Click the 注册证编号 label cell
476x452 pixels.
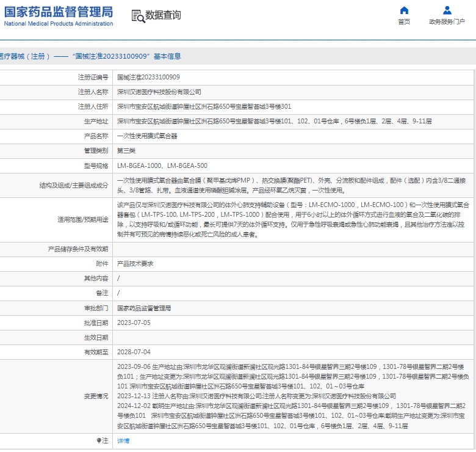pyautogui.click(x=93, y=77)
